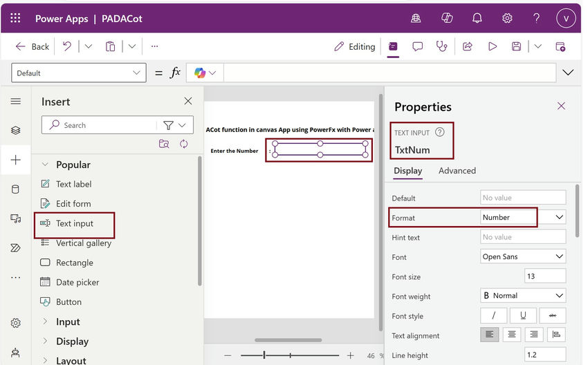588x365 pixels.
Task: Open the notifications bell
Action: [x=477, y=18]
